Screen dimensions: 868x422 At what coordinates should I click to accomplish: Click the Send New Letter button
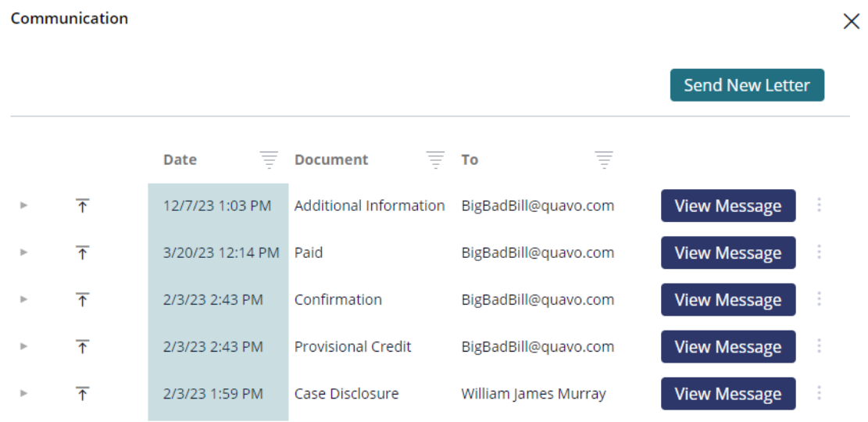tap(747, 85)
